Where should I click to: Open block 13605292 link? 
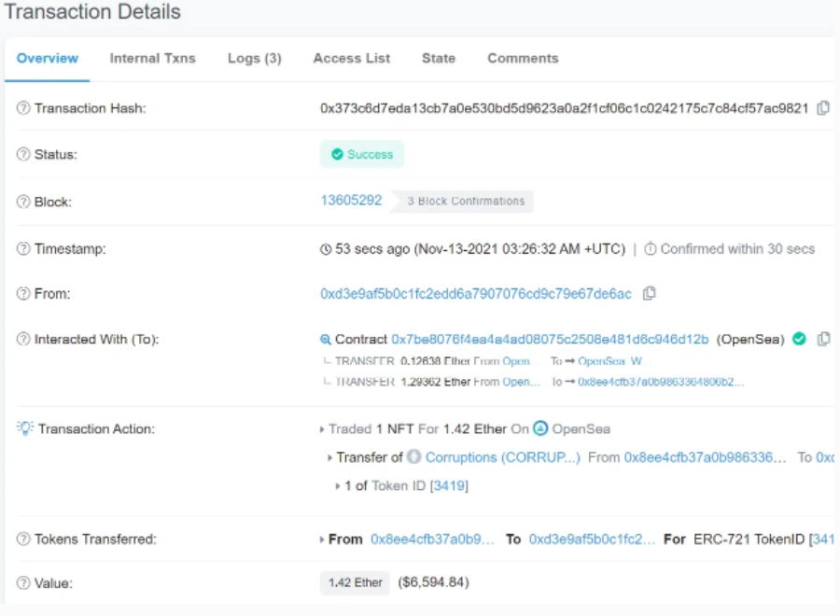point(352,201)
